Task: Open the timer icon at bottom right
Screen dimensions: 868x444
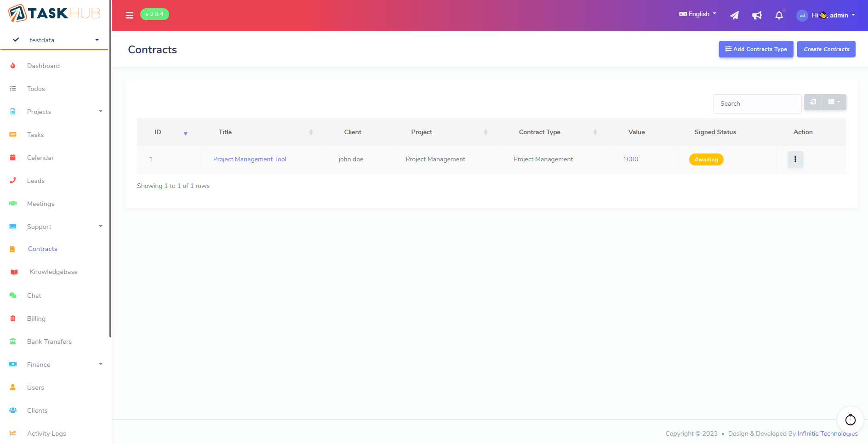Action: pos(850,420)
